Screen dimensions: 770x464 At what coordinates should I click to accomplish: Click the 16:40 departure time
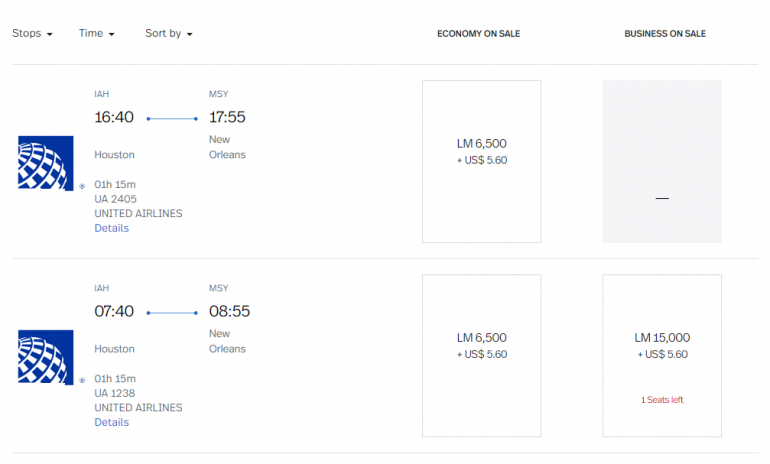click(x=114, y=117)
